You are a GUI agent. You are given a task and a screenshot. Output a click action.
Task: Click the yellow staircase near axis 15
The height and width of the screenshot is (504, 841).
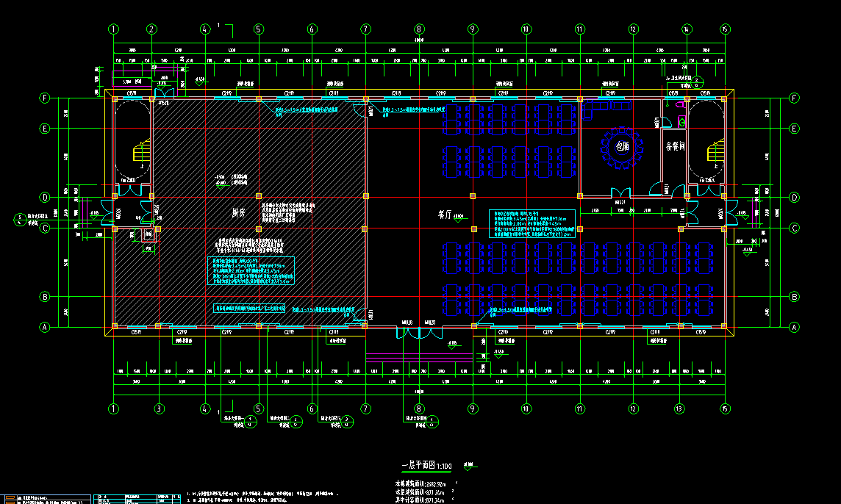point(714,153)
